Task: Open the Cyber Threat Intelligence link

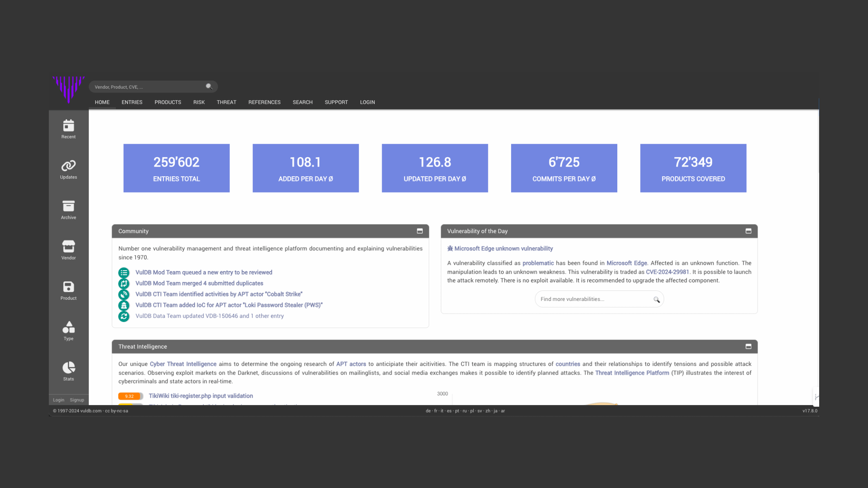Action: point(183,364)
